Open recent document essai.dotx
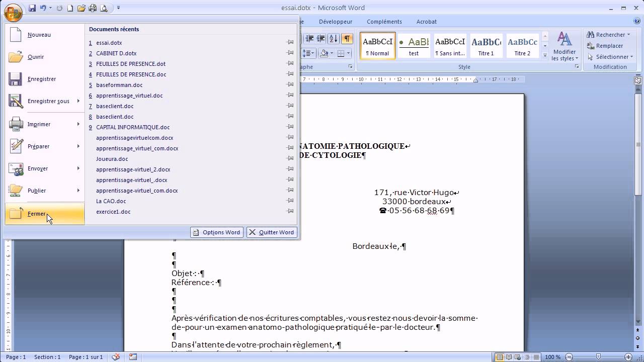The width and height of the screenshot is (644, 362). coord(109,43)
